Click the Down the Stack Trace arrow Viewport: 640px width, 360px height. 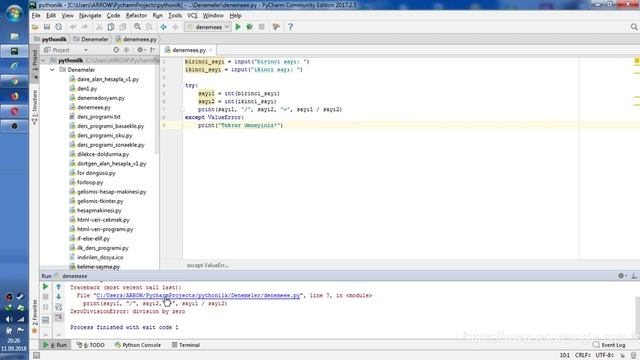[58, 297]
